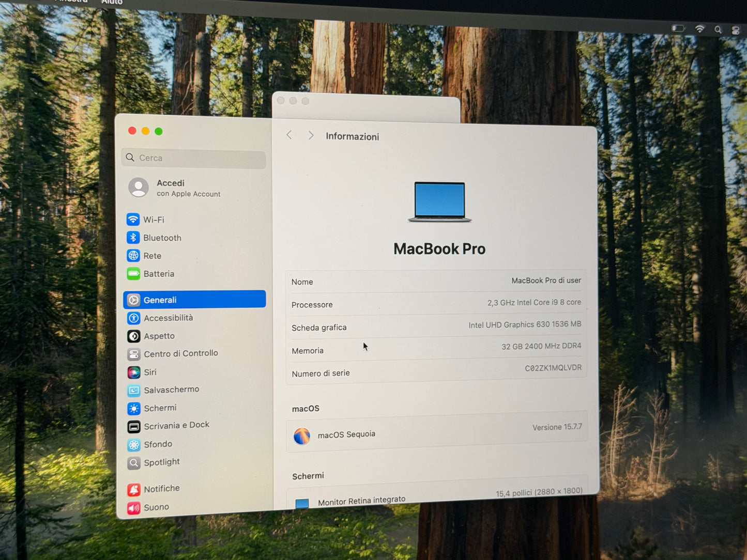747x560 pixels.
Task: Open the Aiuto menu in menu bar
Action: click(112, 2)
